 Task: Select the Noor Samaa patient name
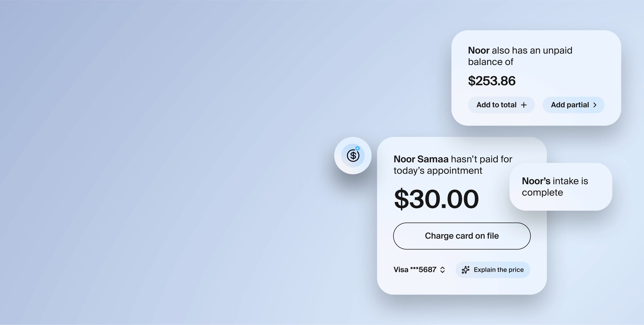(x=421, y=159)
